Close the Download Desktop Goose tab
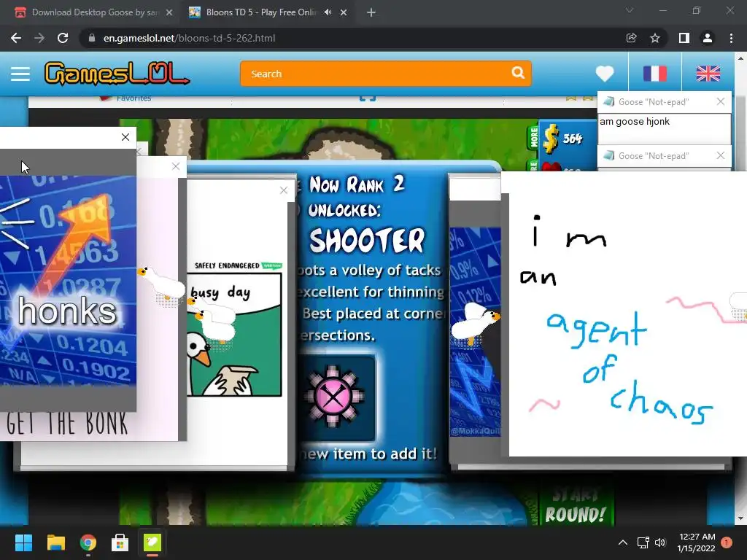747x560 pixels. 169,12
